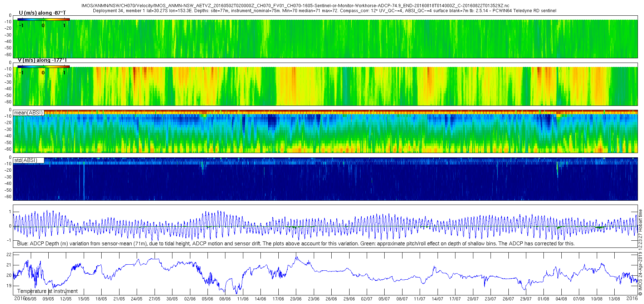
Task: Click the '18/05' date tick label
Action: (101, 299)
